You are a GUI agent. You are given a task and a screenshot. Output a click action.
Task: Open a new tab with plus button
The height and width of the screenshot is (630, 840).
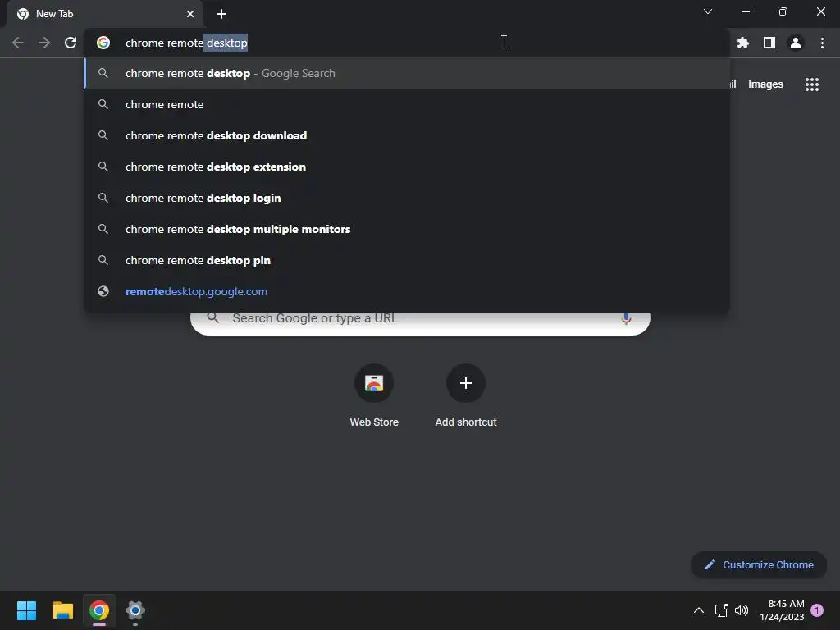pos(221,14)
